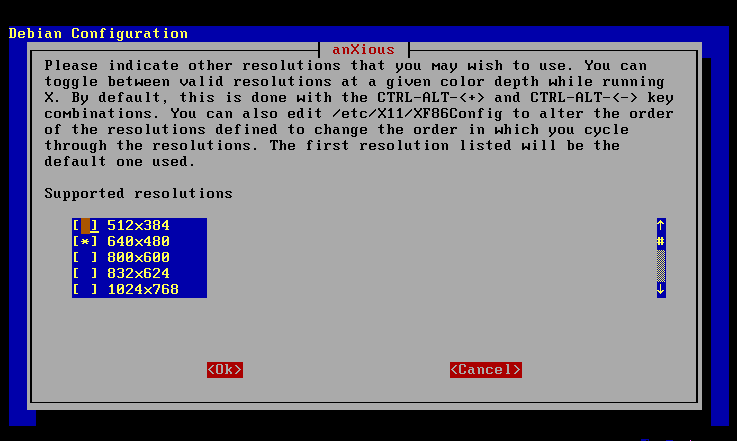Toggle the 512x384 resolution checkbox
This screenshot has height=441, width=737.
click(x=86, y=226)
